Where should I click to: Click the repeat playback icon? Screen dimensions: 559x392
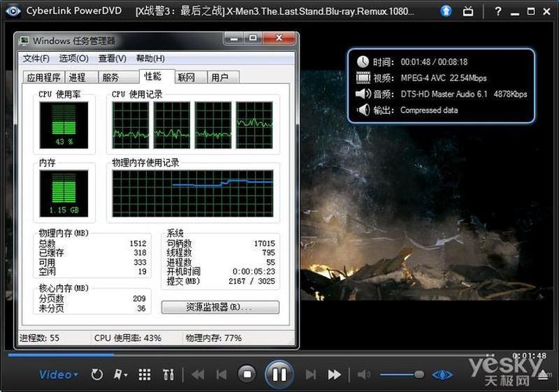(x=96, y=375)
